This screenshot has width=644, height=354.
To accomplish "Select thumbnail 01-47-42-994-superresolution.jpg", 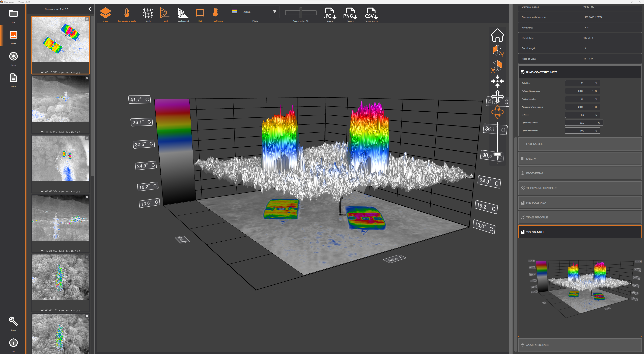I will (x=61, y=158).
